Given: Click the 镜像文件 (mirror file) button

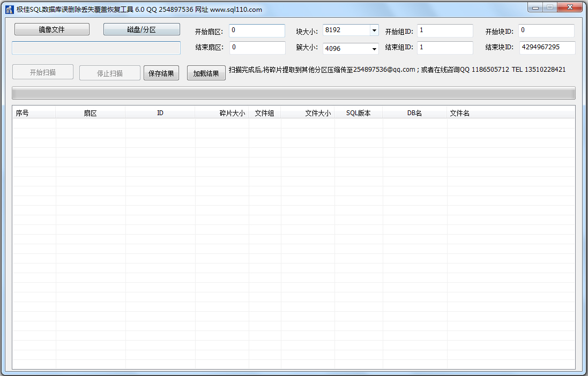Looking at the screenshot, I should pos(51,29).
